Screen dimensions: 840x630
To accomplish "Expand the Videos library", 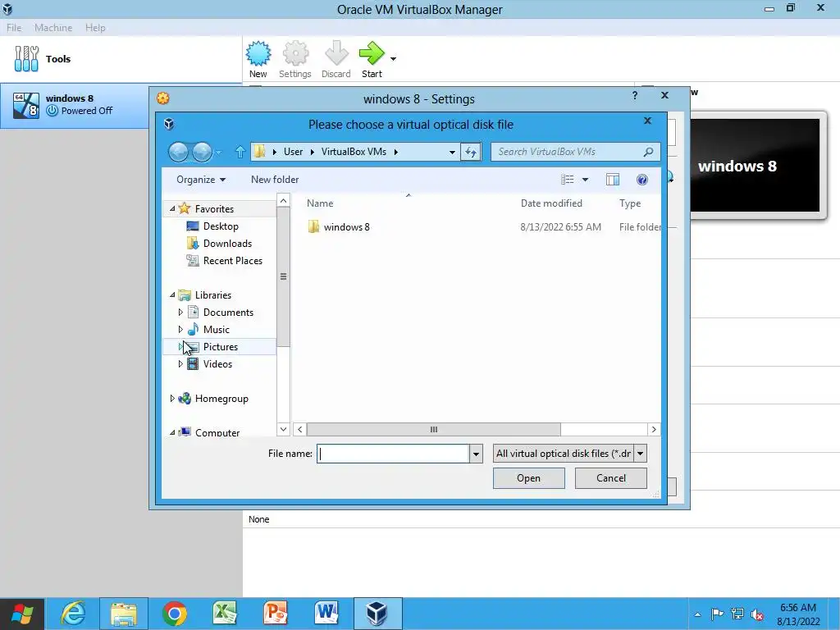I will (x=180, y=363).
